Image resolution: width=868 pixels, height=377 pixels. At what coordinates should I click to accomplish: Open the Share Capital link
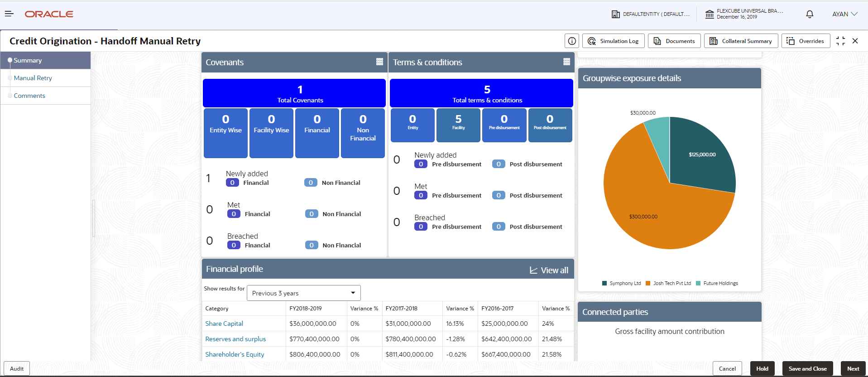click(224, 324)
